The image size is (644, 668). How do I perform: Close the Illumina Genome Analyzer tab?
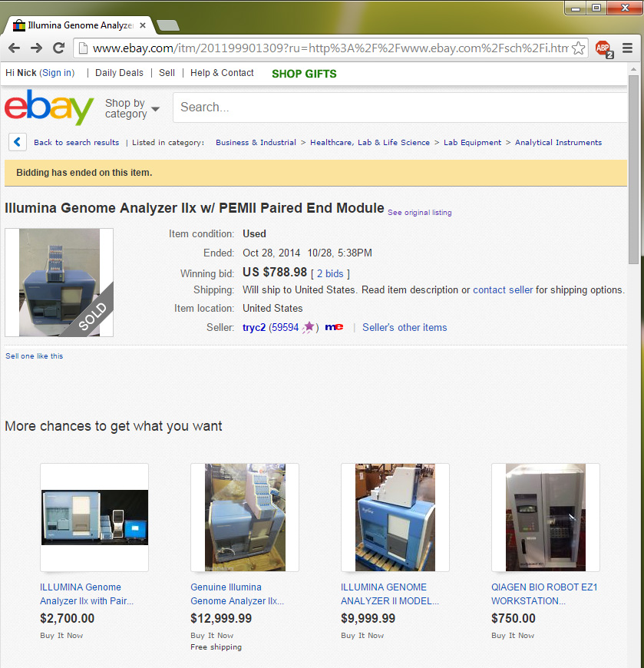[x=143, y=25]
